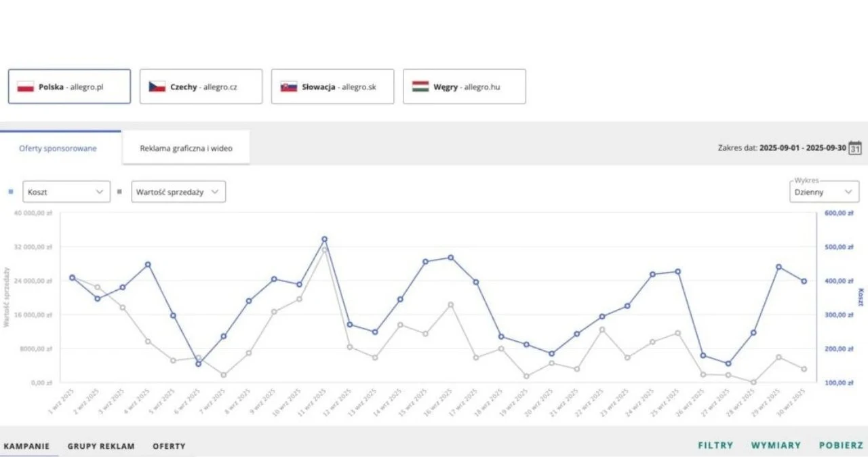Select Słowacja allegro.sk marketplace
The height and width of the screenshot is (457, 868).
coord(332,87)
